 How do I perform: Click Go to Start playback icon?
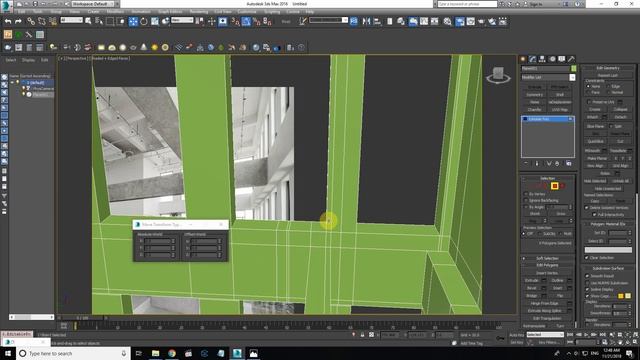pos(570,335)
